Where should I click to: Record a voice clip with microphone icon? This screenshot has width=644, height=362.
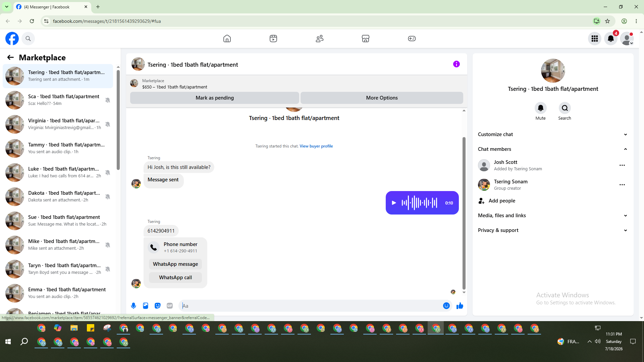pos(133,306)
